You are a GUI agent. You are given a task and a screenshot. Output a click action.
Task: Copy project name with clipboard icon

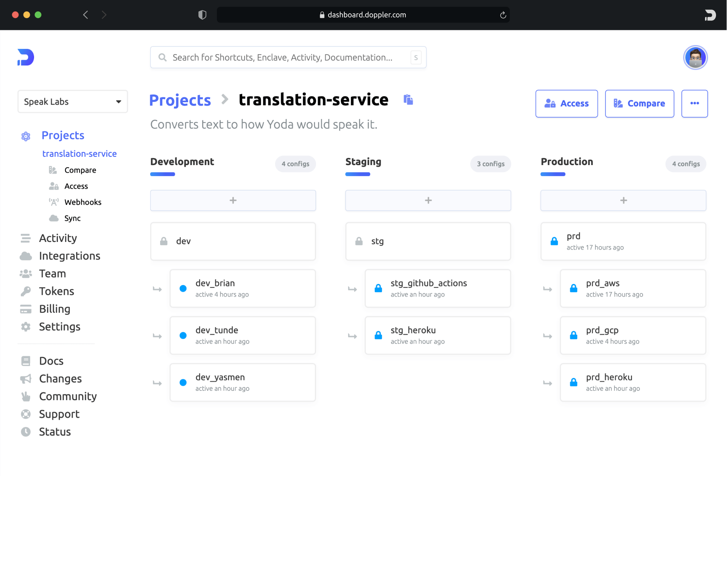click(408, 100)
